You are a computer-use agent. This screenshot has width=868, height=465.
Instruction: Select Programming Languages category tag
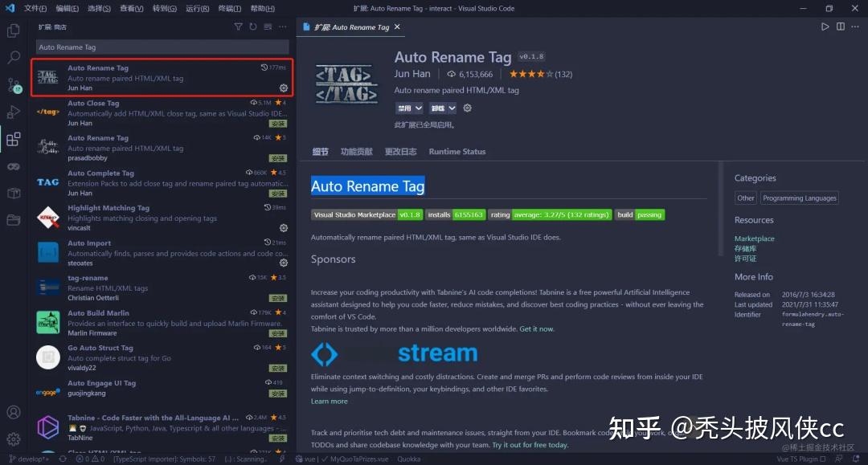pyautogui.click(x=800, y=198)
